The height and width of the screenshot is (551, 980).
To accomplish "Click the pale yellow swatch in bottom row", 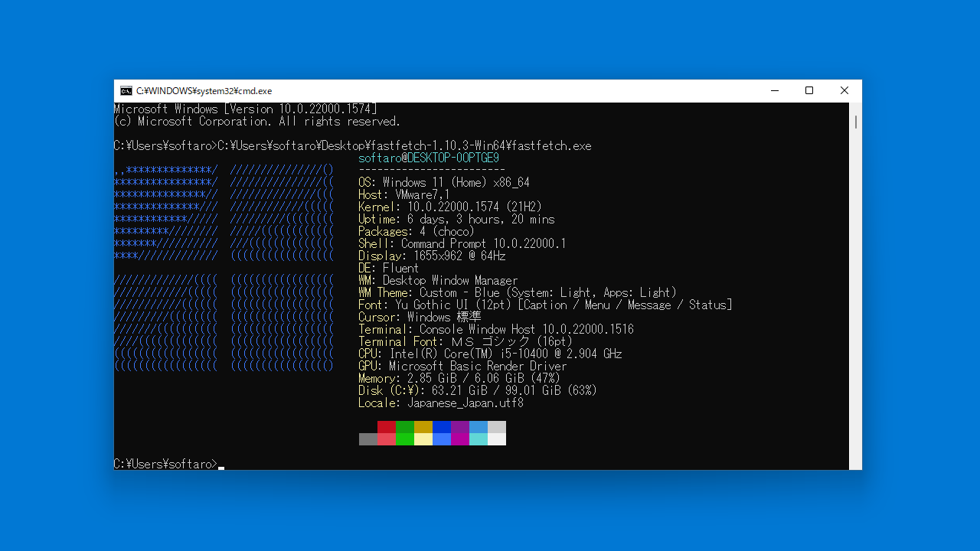I will [423, 439].
